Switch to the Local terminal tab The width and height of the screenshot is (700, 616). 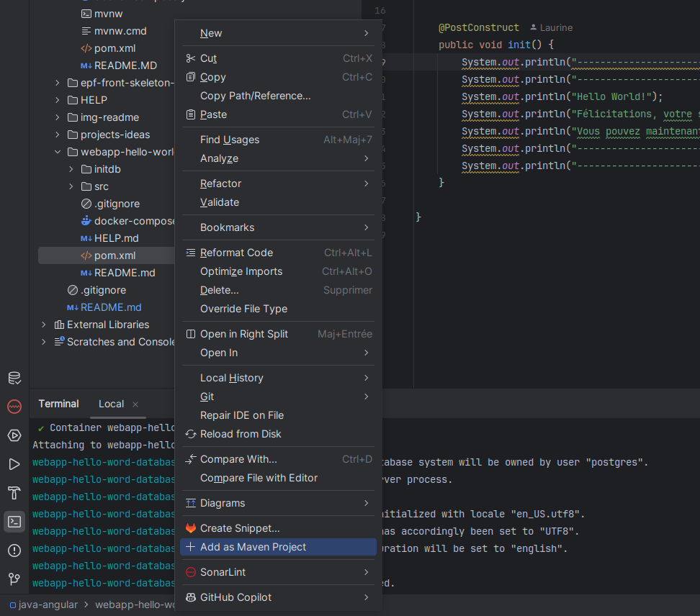click(x=111, y=404)
